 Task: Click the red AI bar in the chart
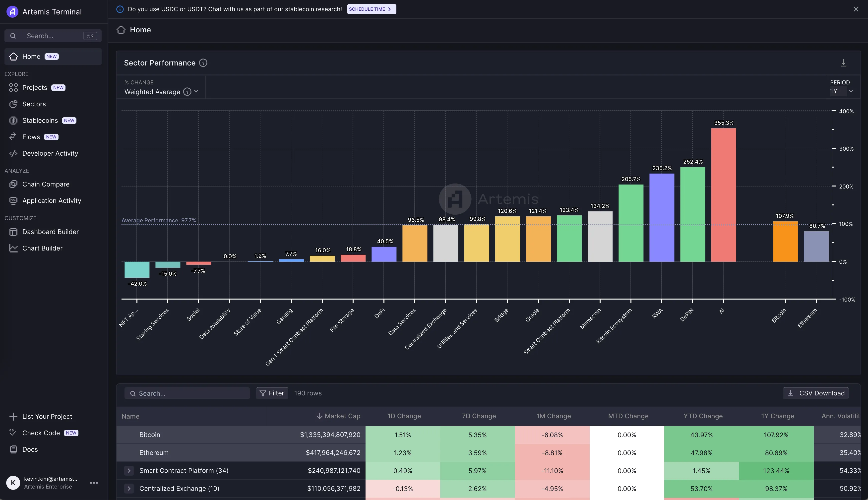723,195
